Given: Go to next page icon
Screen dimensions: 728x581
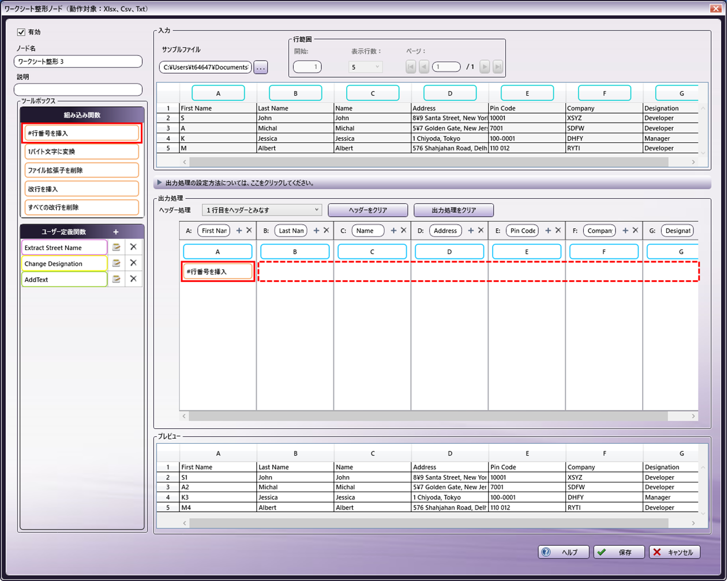Looking at the screenshot, I should point(485,67).
